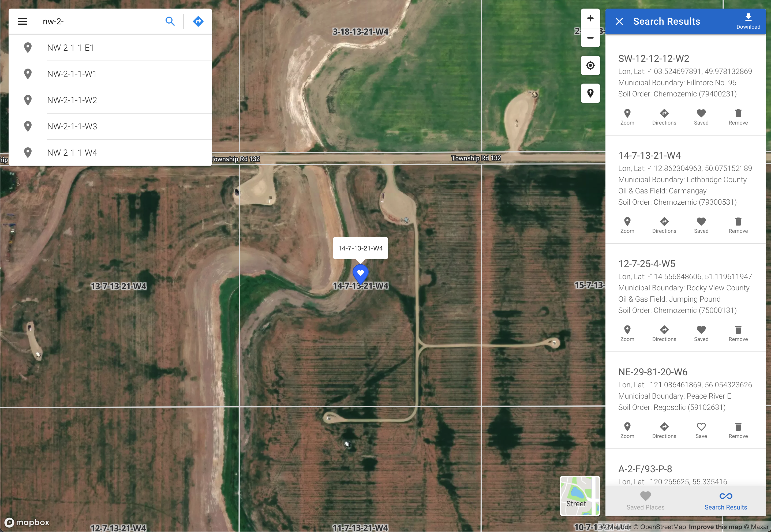Locate my position with the GPS target icon
Screen dimensions: 771x532
(590, 65)
